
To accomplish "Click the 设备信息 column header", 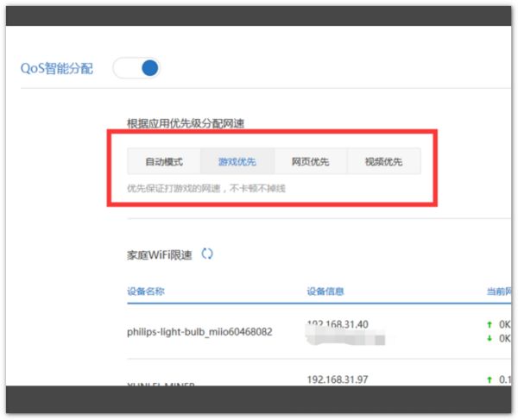I will click(x=325, y=291).
